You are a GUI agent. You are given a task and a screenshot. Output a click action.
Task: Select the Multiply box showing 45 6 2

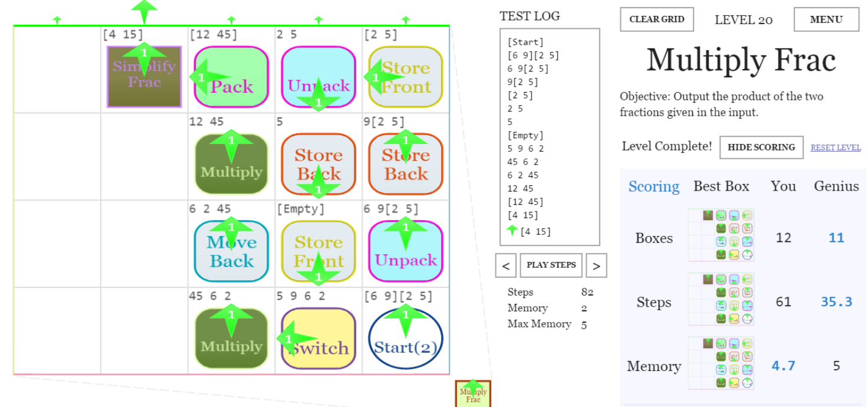[232, 339]
